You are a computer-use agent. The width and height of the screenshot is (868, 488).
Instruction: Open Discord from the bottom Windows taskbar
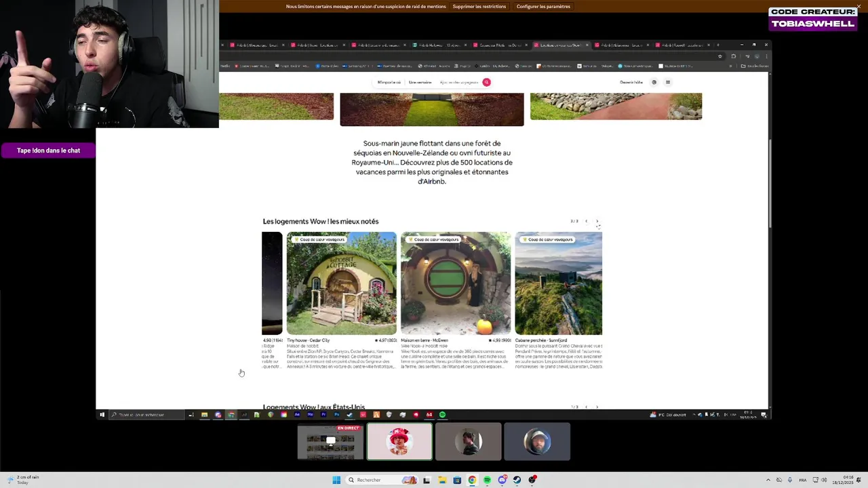[x=502, y=480]
